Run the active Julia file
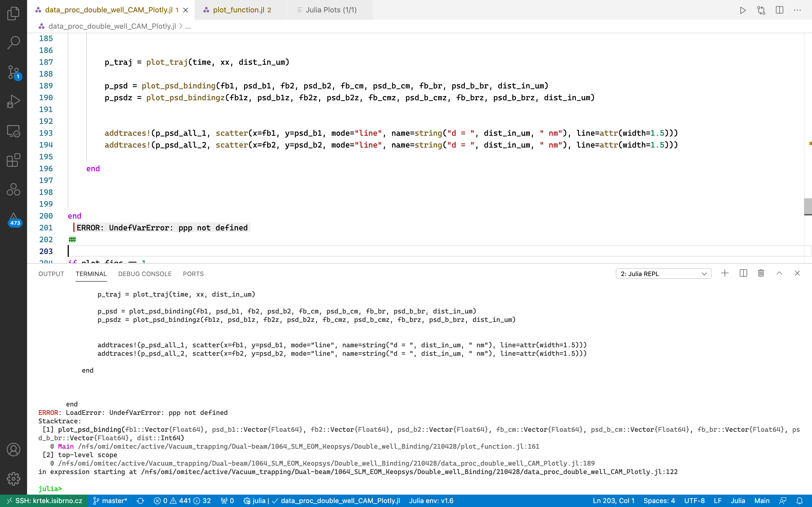The image size is (812, 507). pyautogui.click(x=743, y=10)
